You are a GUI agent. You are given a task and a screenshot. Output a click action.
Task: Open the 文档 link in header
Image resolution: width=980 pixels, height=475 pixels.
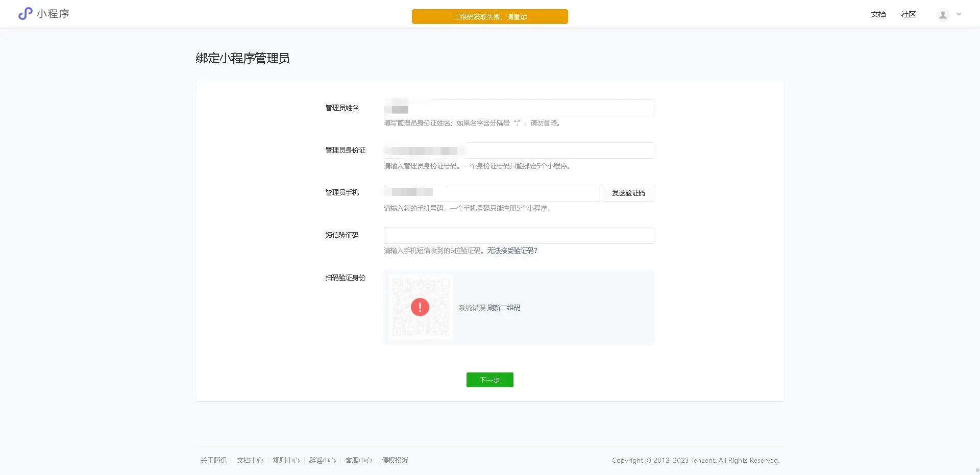(x=878, y=14)
